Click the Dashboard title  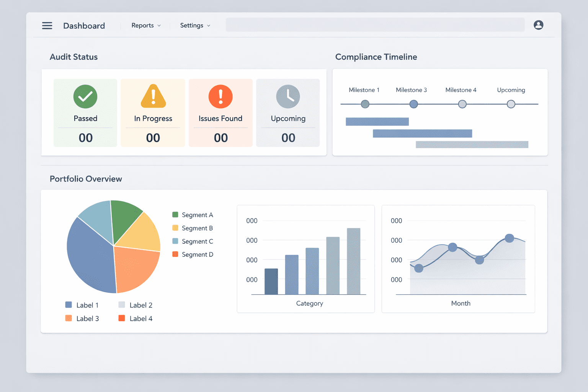point(84,26)
